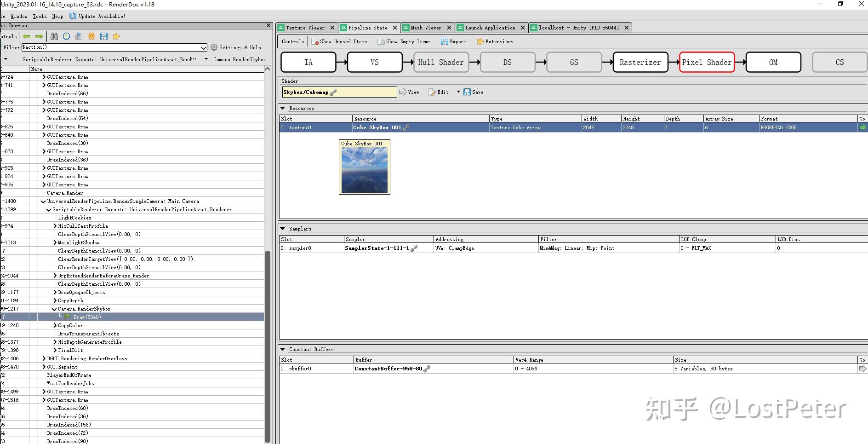Open Extensions in Pipeline State toolbar

495,41
